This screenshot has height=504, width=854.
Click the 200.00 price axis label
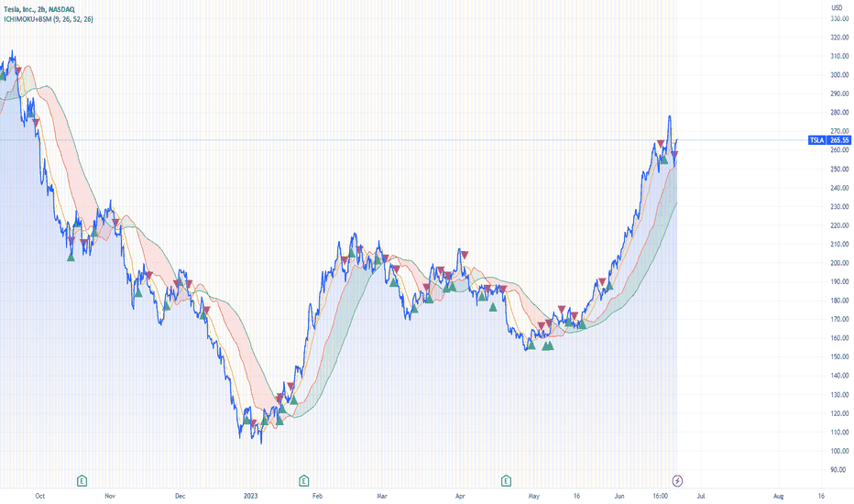tap(839, 263)
